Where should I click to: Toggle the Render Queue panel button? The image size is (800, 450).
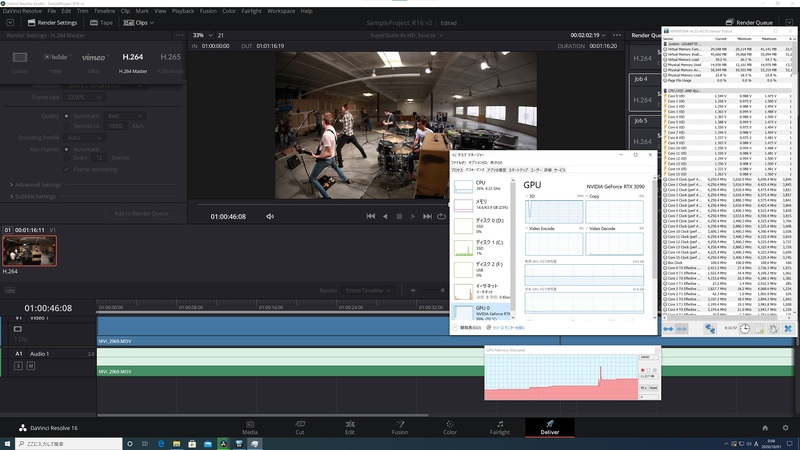749,22
